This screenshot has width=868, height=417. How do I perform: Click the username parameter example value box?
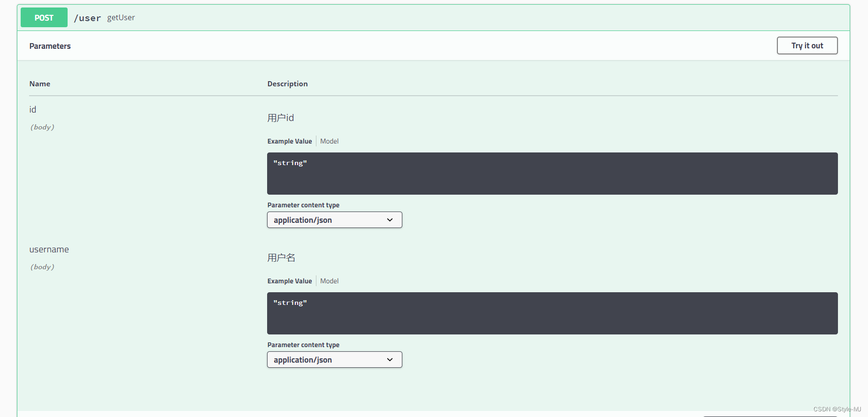pyautogui.click(x=552, y=313)
